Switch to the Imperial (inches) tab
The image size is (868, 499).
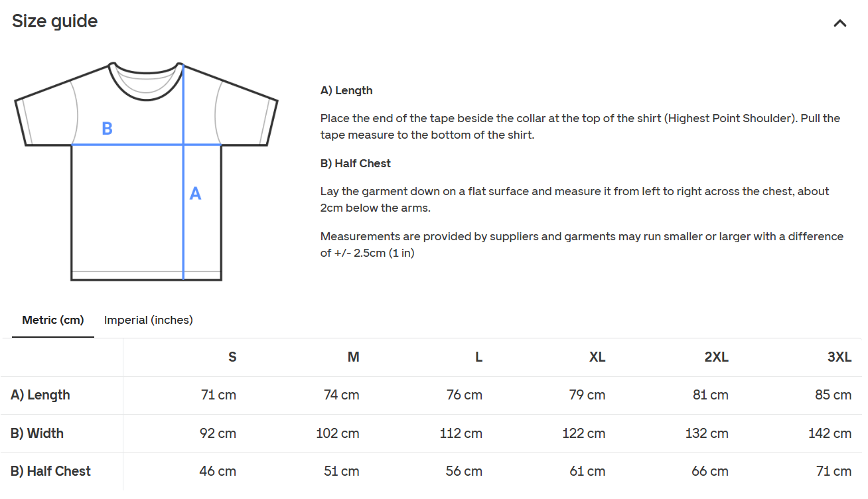click(x=148, y=320)
